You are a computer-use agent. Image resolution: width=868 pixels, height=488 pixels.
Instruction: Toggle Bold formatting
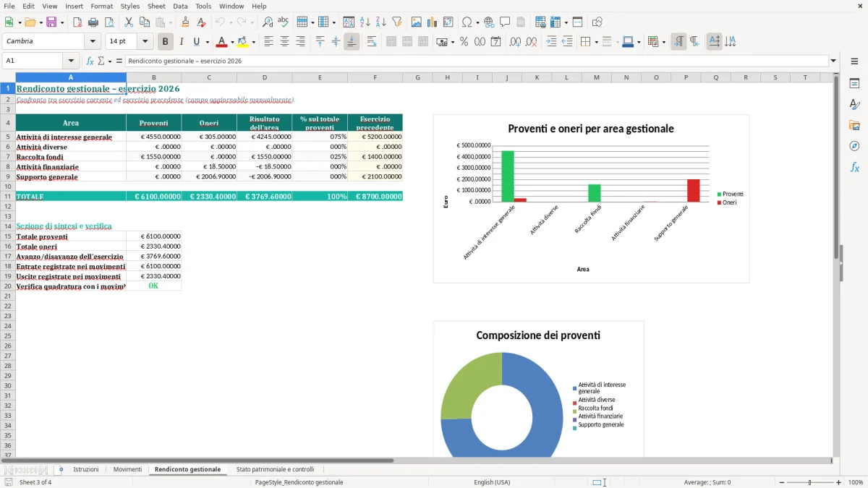pos(166,42)
